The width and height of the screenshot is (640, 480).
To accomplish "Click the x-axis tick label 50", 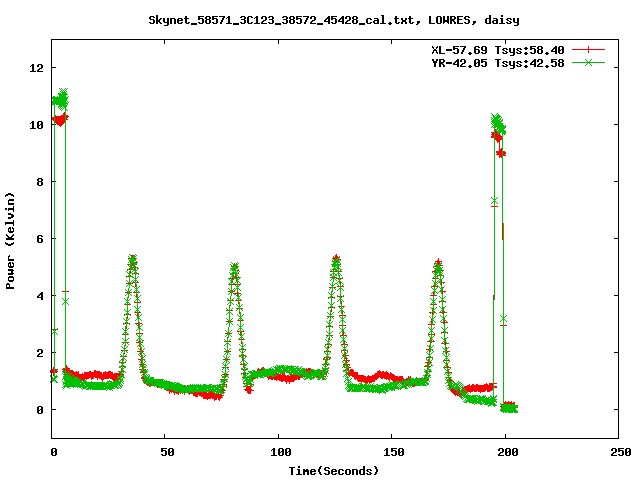I will (x=167, y=452).
